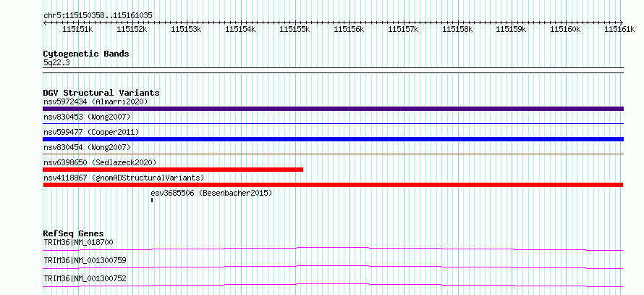Viewport: 644px width, 295px height.
Task: Click the 115161k ruler tick label
Action: pos(620,29)
